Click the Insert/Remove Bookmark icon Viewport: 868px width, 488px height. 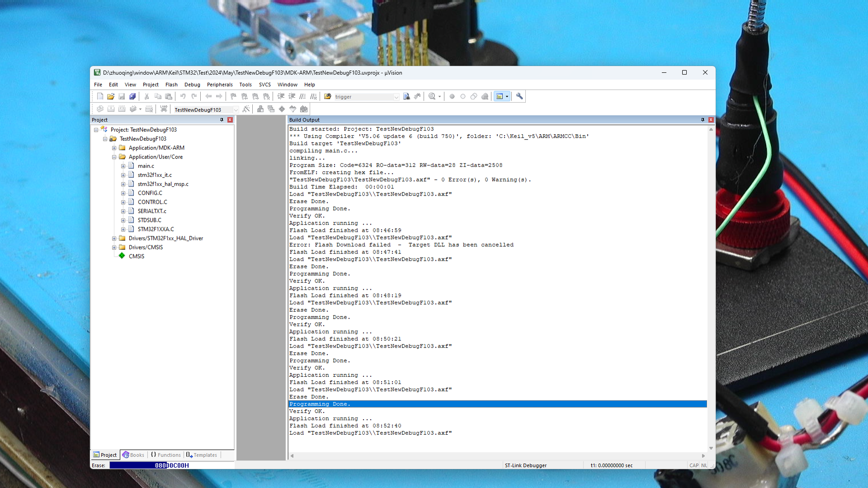pyautogui.click(x=233, y=96)
